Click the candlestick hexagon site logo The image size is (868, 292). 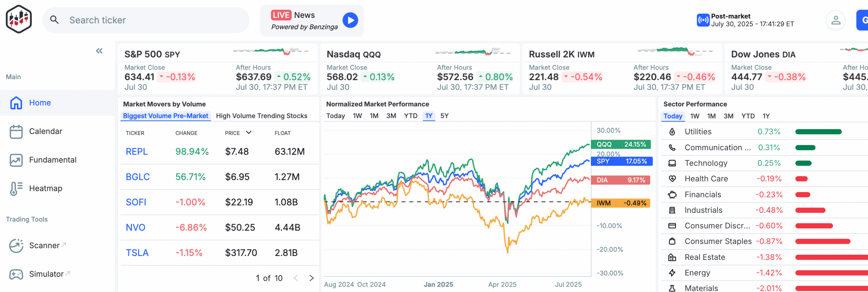(19, 19)
